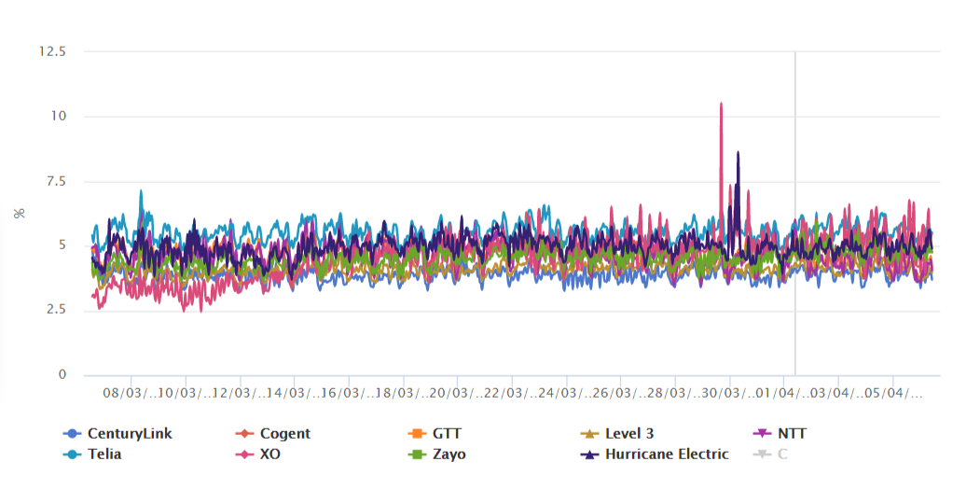Viewport: 980px width, 489px height.
Task: Click the 10 y-axis label
Action: coord(60,117)
